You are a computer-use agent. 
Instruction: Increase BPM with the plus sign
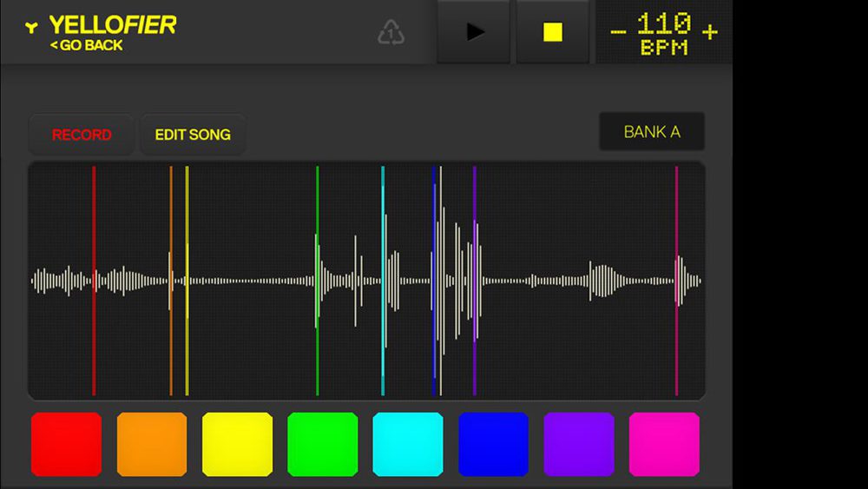[x=710, y=32]
